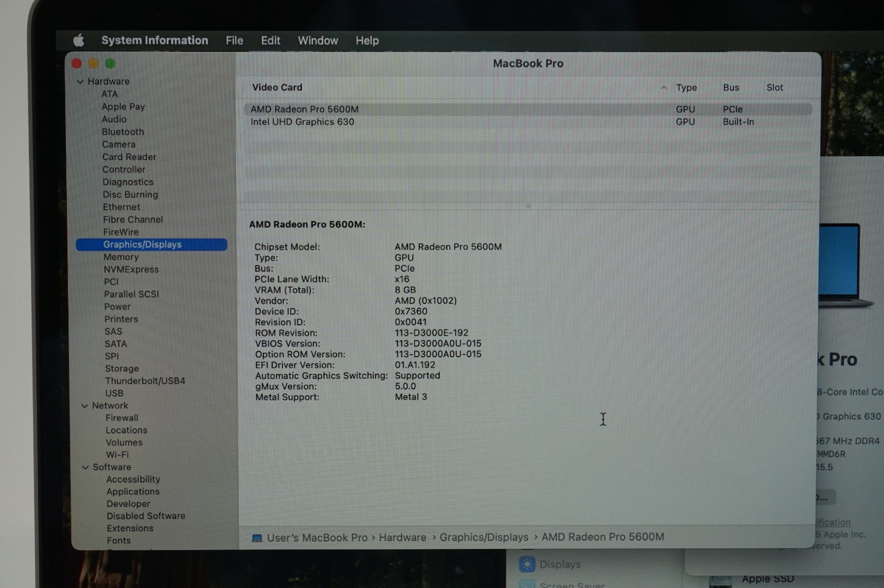
Task: Select Audio in the sidebar
Action: coord(114,119)
